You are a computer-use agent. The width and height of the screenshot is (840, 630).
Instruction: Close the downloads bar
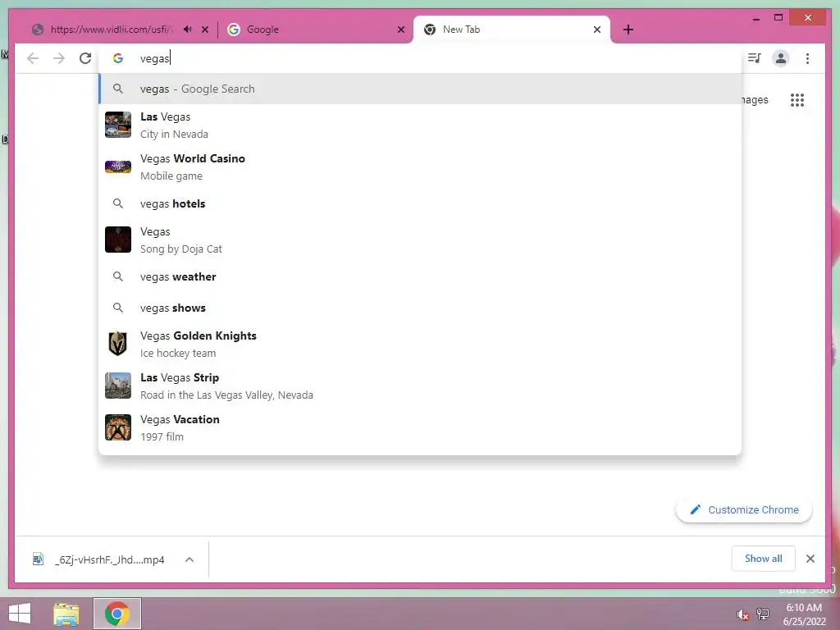(810, 559)
